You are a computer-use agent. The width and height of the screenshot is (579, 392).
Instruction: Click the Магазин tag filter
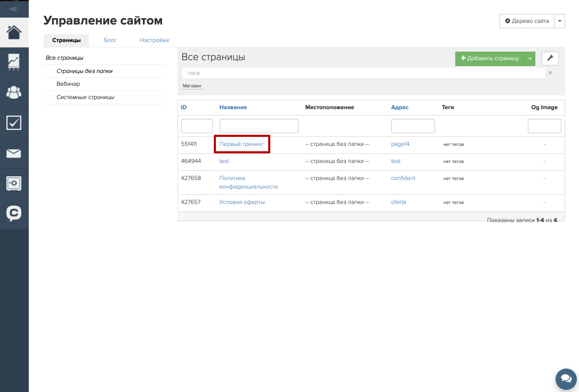[x=192, y=86]
